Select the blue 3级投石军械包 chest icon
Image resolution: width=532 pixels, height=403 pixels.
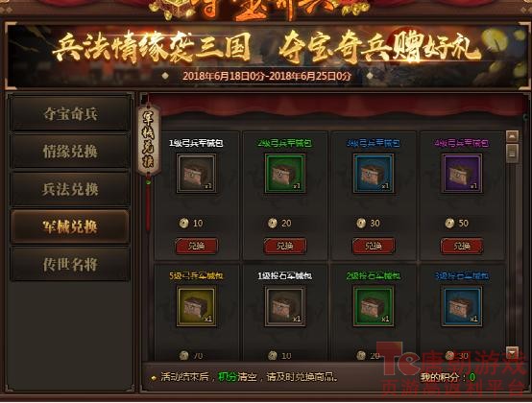(462, 307)
